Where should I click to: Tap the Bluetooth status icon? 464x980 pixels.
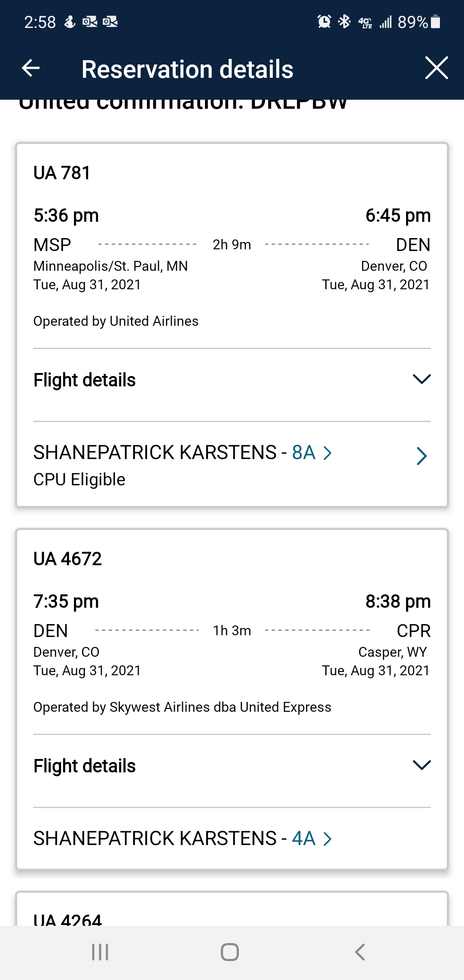tap(344, 21)
